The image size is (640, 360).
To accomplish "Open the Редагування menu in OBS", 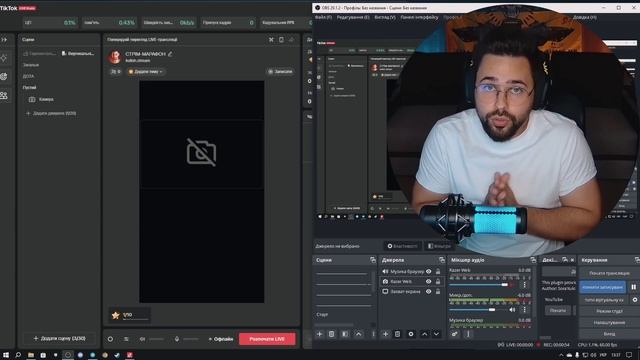I will (x=353, y=18).
